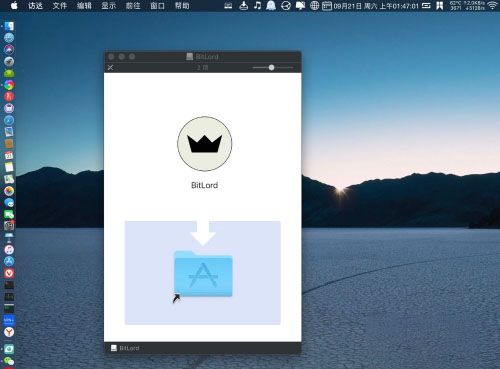
Task: Click the display mirroring menu bar icon
Action: [300, 5]
